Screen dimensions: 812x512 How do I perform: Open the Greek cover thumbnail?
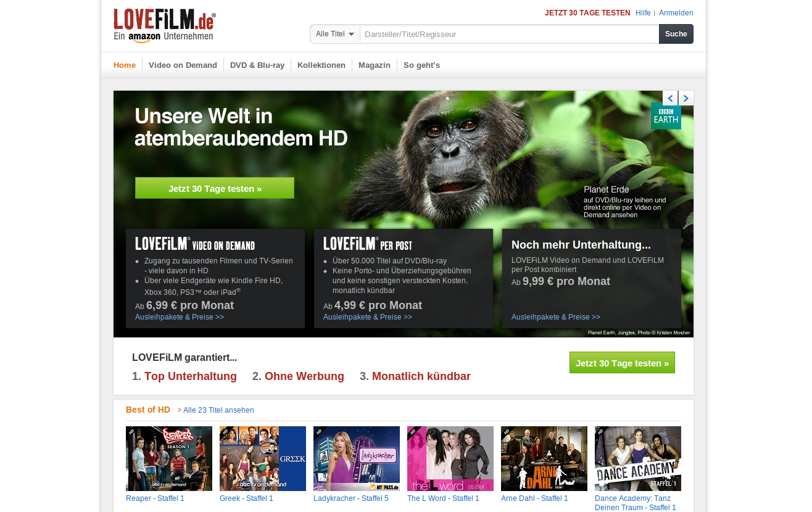263,458
